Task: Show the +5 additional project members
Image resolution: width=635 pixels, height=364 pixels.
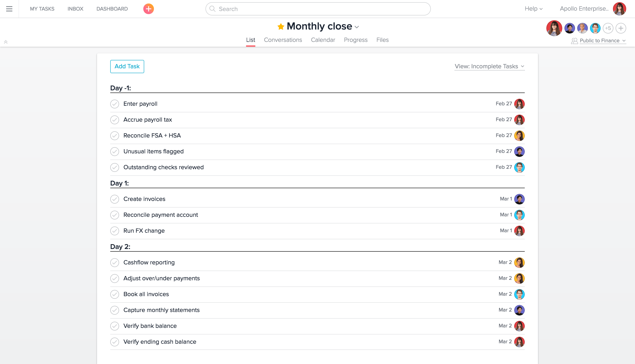Action: point(608,28)
